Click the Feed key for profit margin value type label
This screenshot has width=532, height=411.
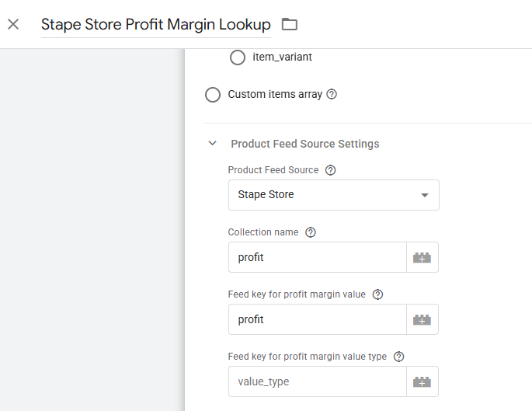[307, 357]
